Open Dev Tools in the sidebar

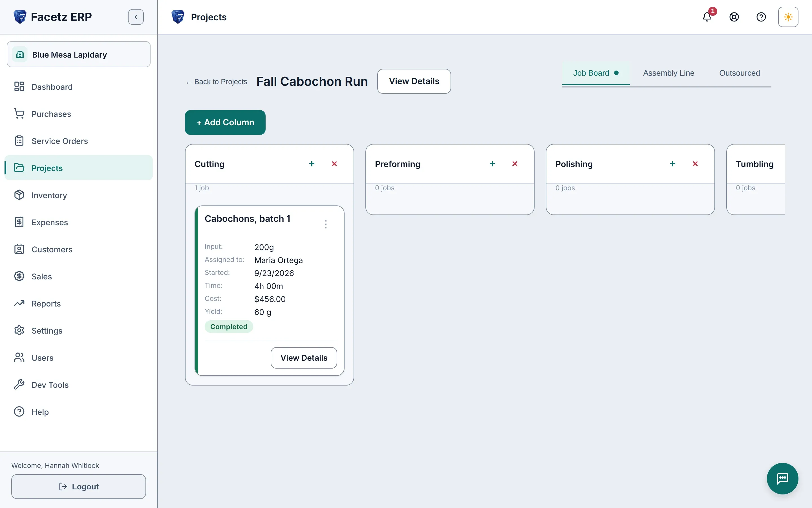point(78,385)
